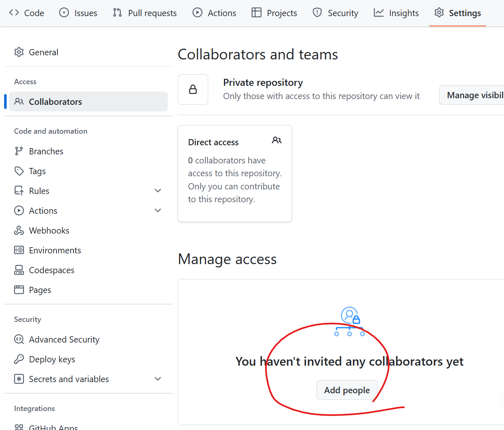This screenshot has width=504, height=430.
Task: Click the Settings gear icon in top nav
Action: [x=439, y=12]
